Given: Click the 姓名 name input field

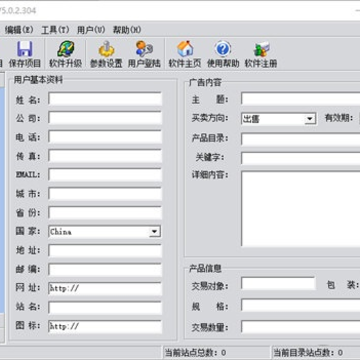Looking at the screenshot, I should point(105,99).
